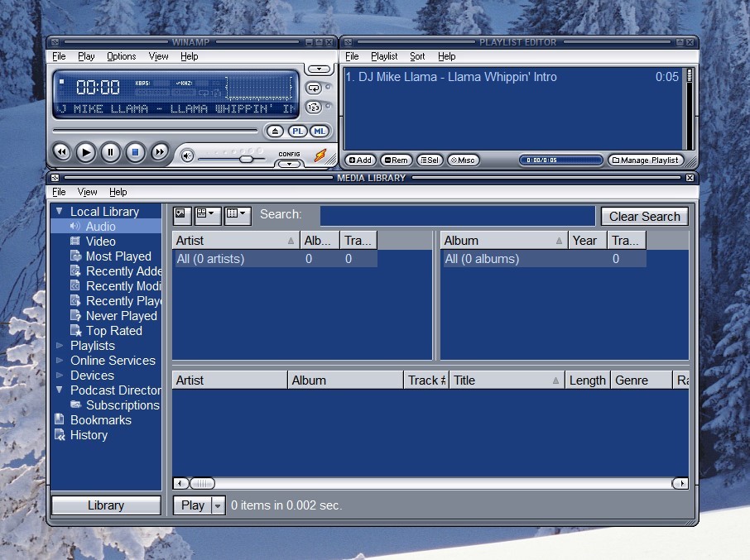Click the Eject open file button
This screenshot has width=750, height=560.
click(275, 132)
